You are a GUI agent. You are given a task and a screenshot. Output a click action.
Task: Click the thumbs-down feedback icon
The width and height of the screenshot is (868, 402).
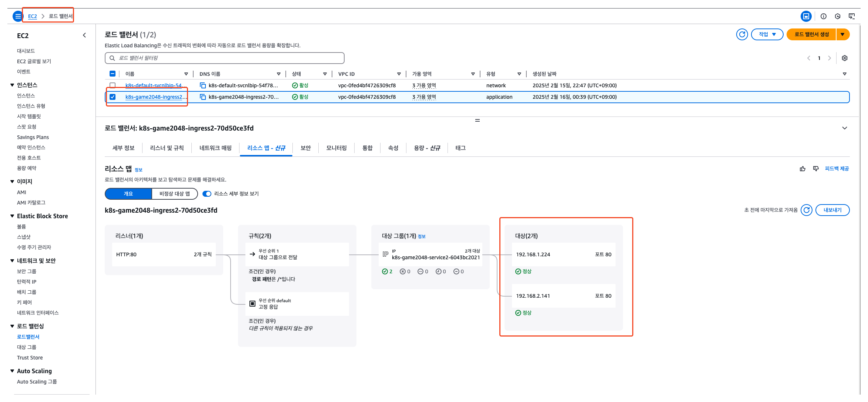(x=815, y=169)
